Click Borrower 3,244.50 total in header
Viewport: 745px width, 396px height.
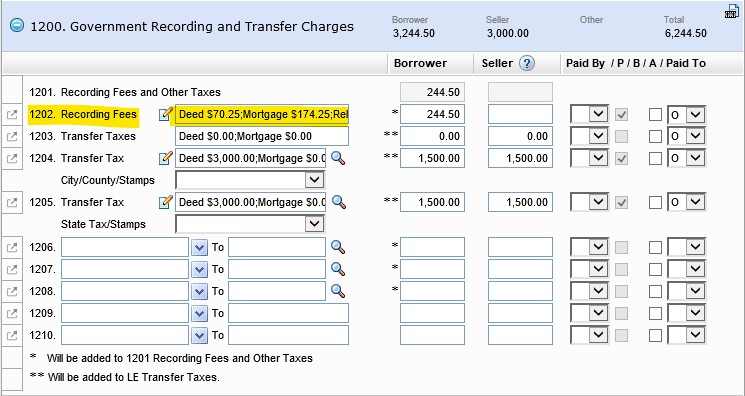coord(414,34)
